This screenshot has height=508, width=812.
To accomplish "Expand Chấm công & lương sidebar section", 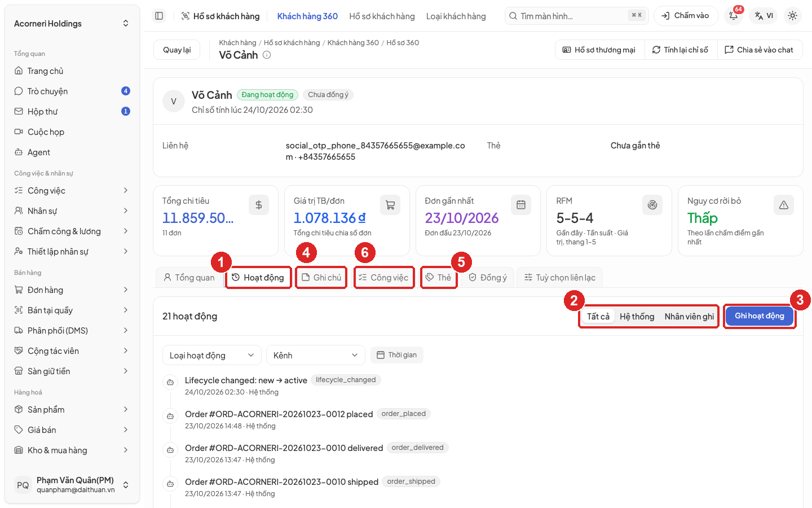I will 72,231.
